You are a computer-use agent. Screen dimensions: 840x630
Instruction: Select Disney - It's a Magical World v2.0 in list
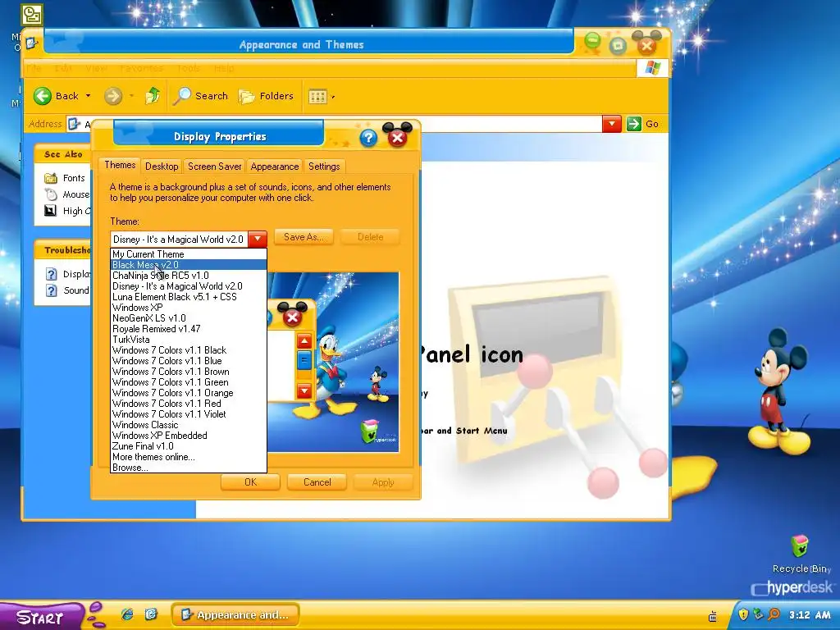coord(189,286)
